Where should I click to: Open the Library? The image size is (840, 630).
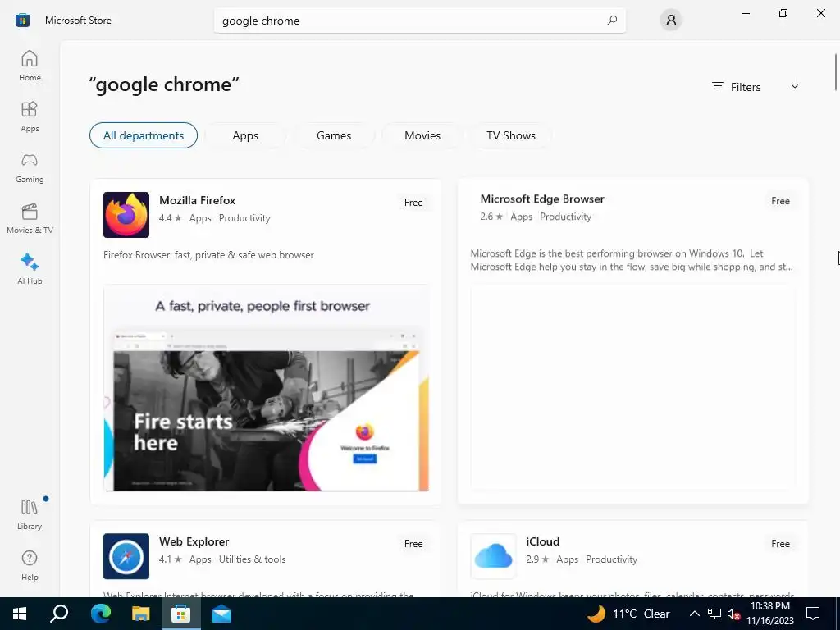(30, 514)
